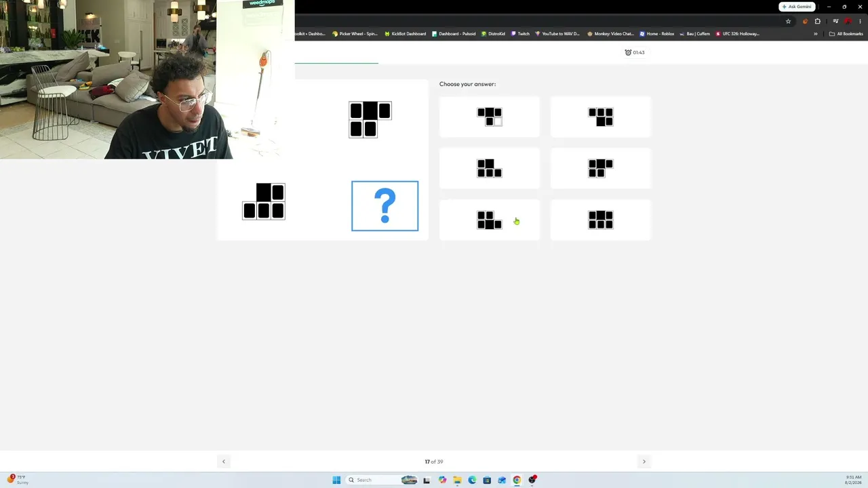The height and width of the screenshot is (488, 868).
Task: Go back with previous question arrow
Action: point(224,462)
